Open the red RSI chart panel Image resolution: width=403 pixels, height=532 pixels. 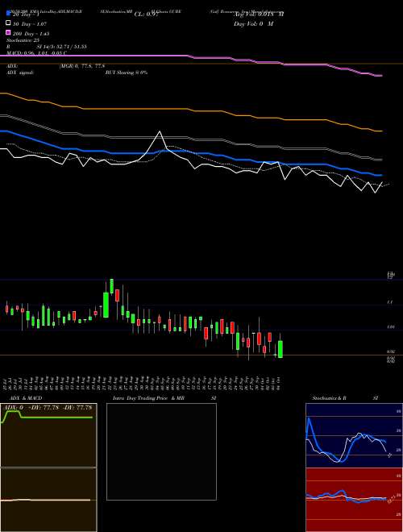click(354, 500)
